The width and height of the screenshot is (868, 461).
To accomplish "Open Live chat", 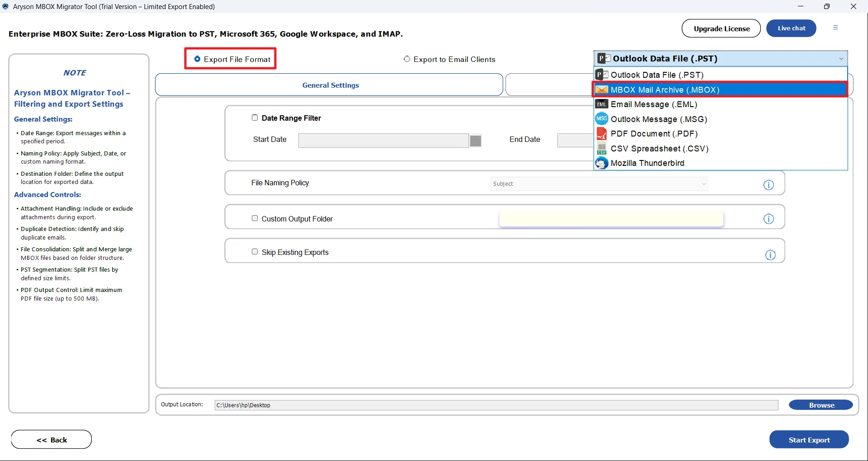I will click(792, 28).
